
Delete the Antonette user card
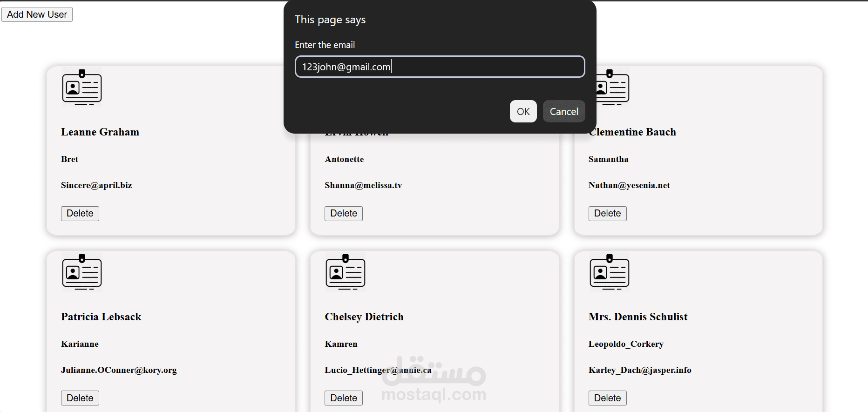tap(344, 213)
